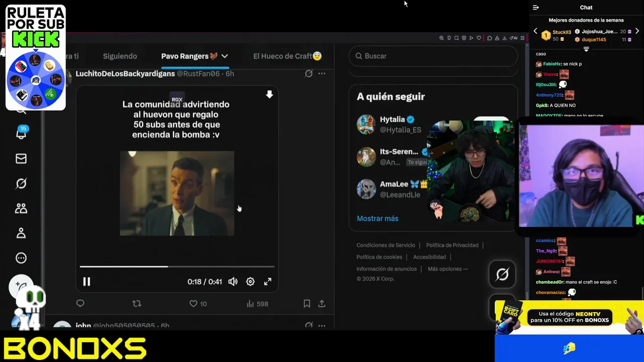Click StuckII3 top donor name

pyautogui.click(x=561, y=32)
